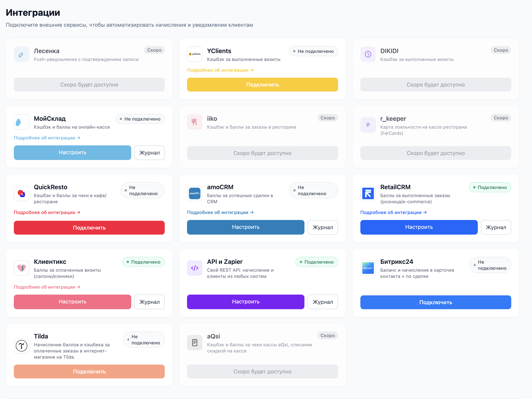Click the RetailCRM card title
This screenshot has height=399, width=532.
[395, 187]
